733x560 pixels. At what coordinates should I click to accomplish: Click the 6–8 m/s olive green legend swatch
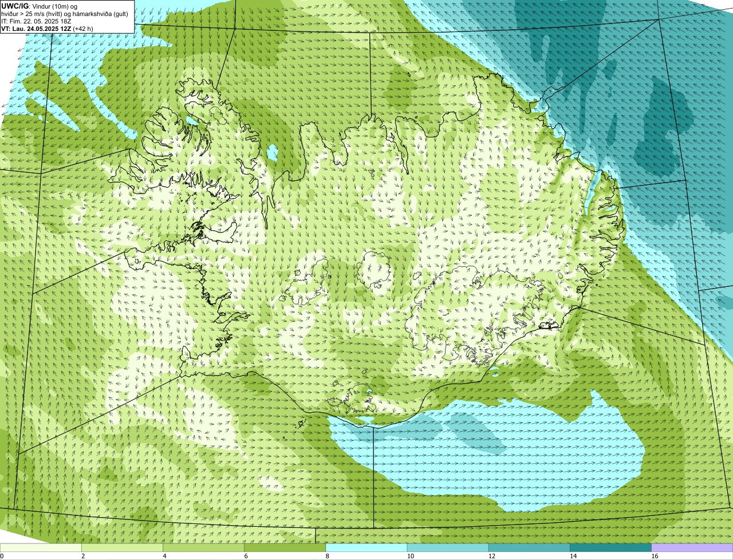click(285, 548)
